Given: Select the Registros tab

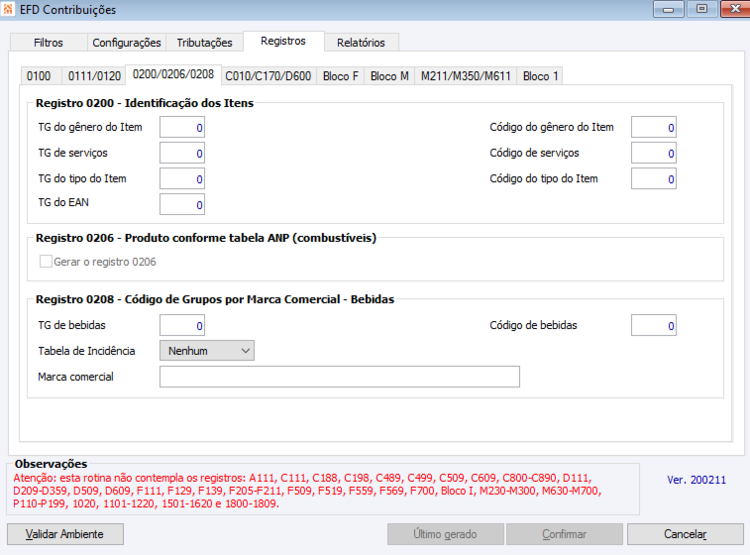Looking at the screenshot, I should [x=283, y=41].
